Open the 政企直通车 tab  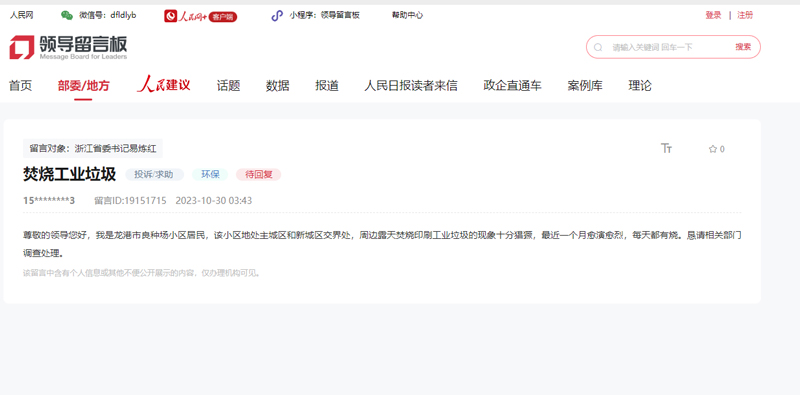coord(512,86)
